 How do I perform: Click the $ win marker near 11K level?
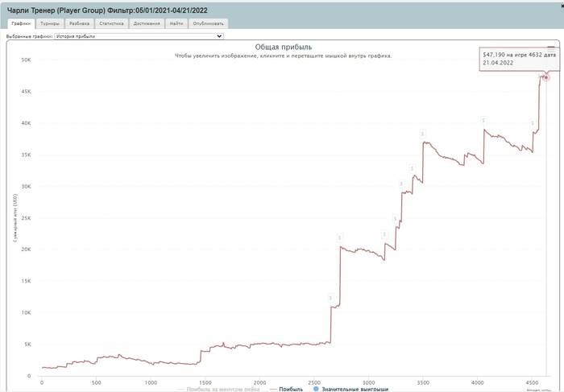click(330, 298)
